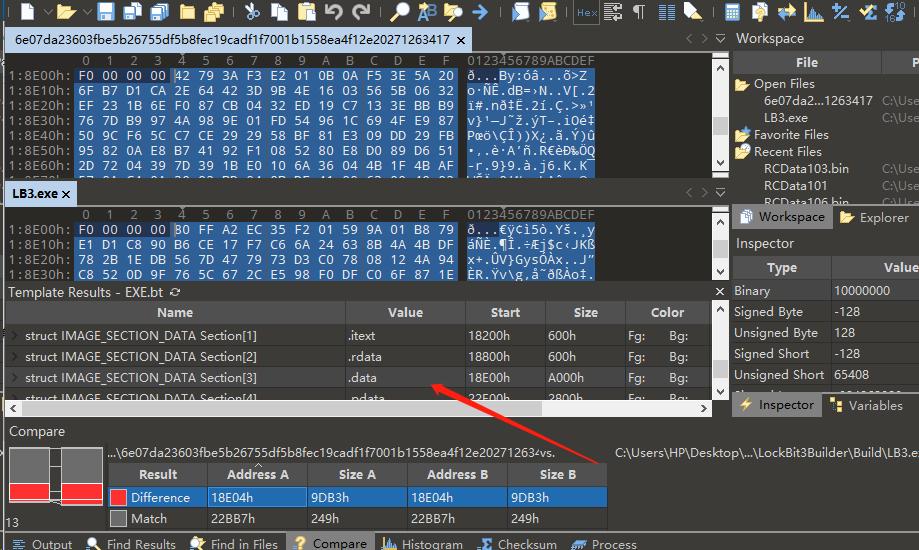
Task: Open the New file dropdown arrow
Action: (48, 11)
